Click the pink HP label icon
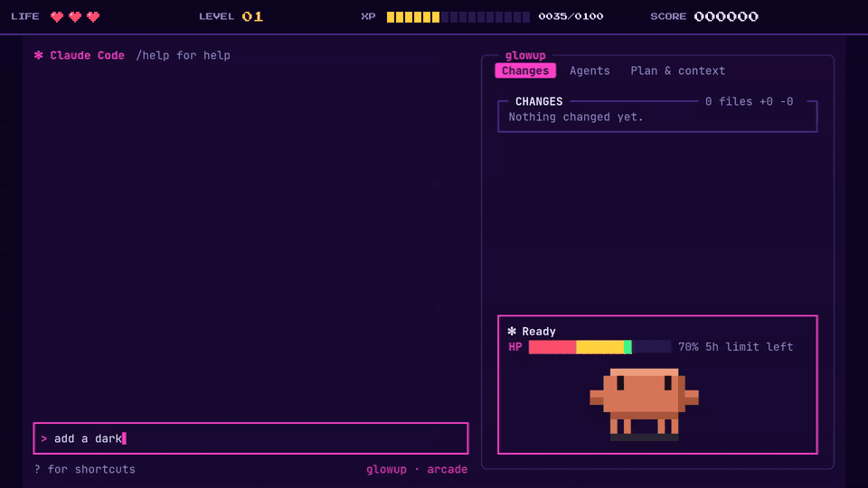Screen dimensions: 868x488 [x=515, y=347]
